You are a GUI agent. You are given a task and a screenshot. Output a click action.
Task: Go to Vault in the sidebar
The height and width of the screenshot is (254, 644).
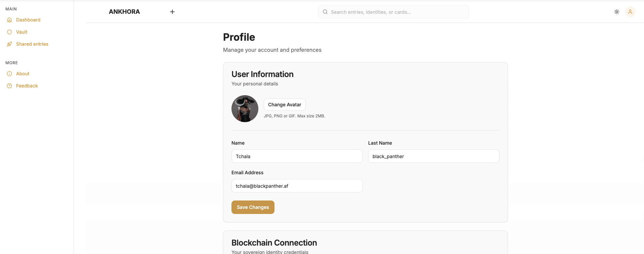click(22, 32)
